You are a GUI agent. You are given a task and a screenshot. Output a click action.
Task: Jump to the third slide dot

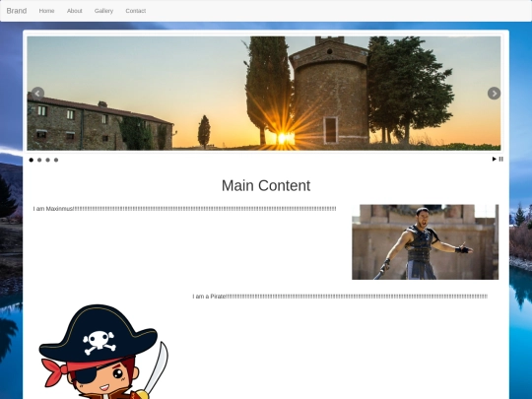48,160
